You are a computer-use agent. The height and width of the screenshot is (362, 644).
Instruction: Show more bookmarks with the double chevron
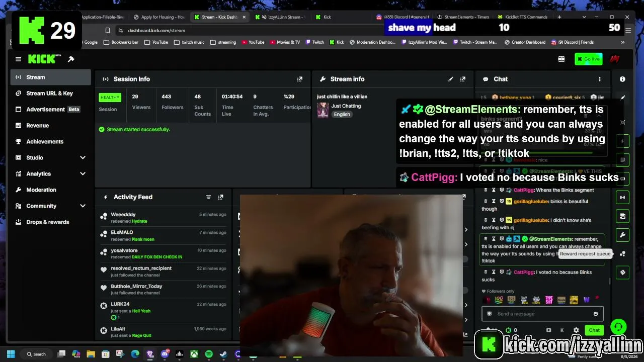coord(622,42)
